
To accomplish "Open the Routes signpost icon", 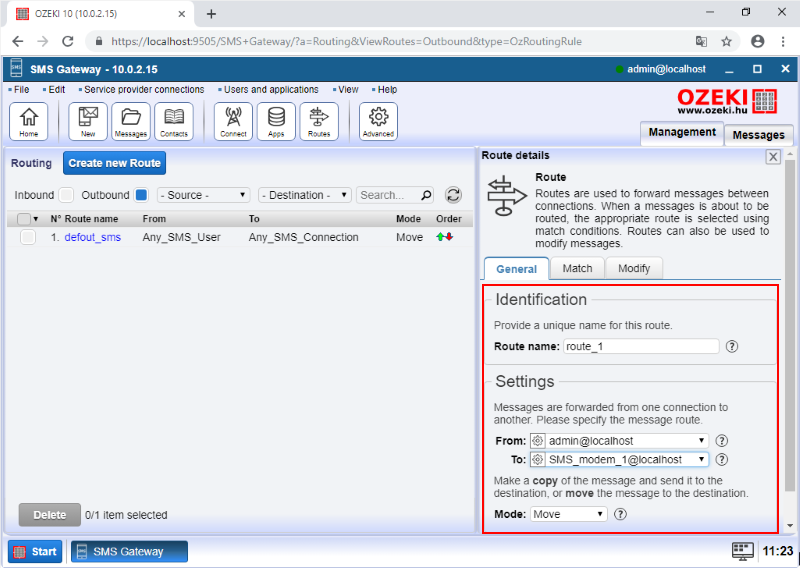I will click(x=319, y=121).
